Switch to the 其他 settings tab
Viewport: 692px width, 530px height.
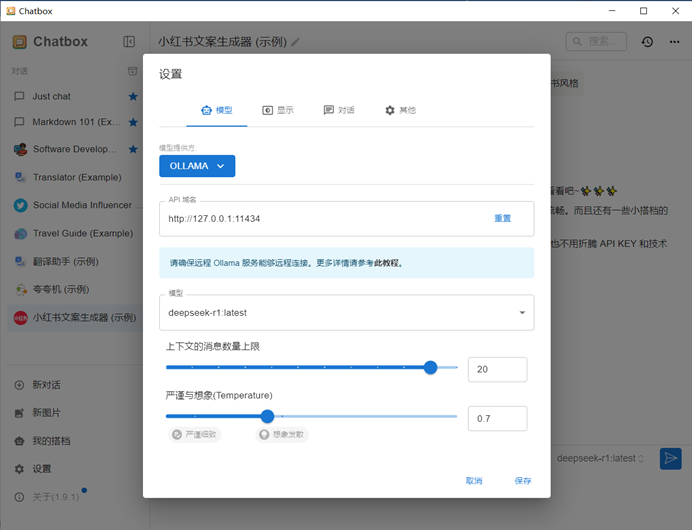(400, 110)
